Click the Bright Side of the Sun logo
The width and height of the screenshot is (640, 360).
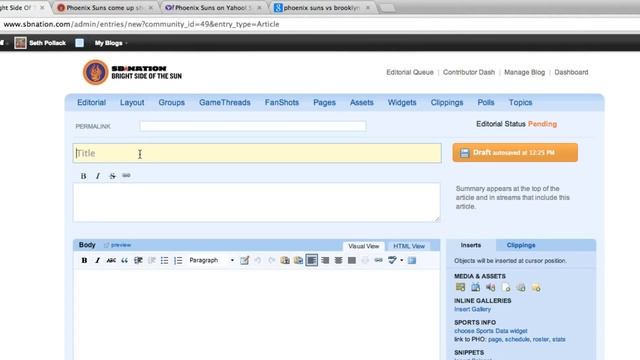132,72
